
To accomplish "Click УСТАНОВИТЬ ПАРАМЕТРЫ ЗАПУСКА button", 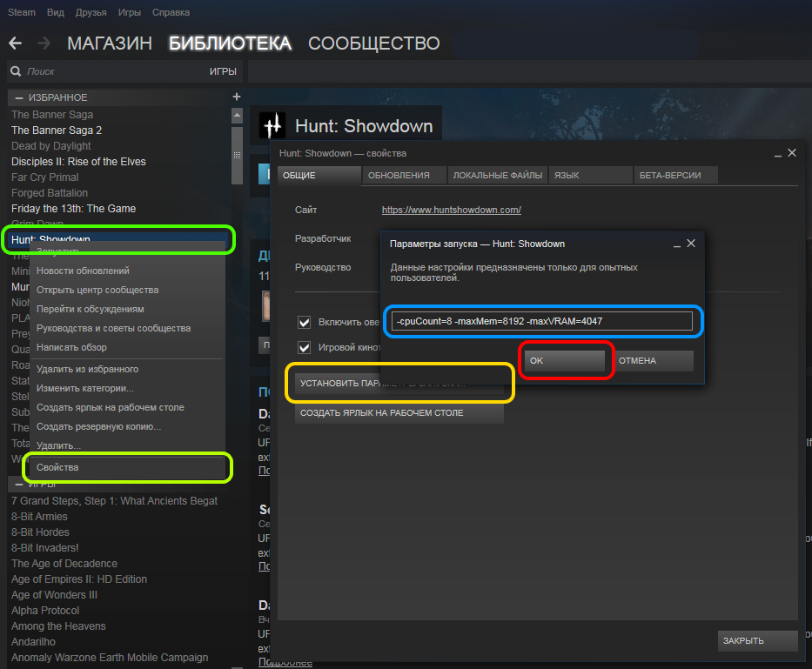I will (x=399, y=383).
